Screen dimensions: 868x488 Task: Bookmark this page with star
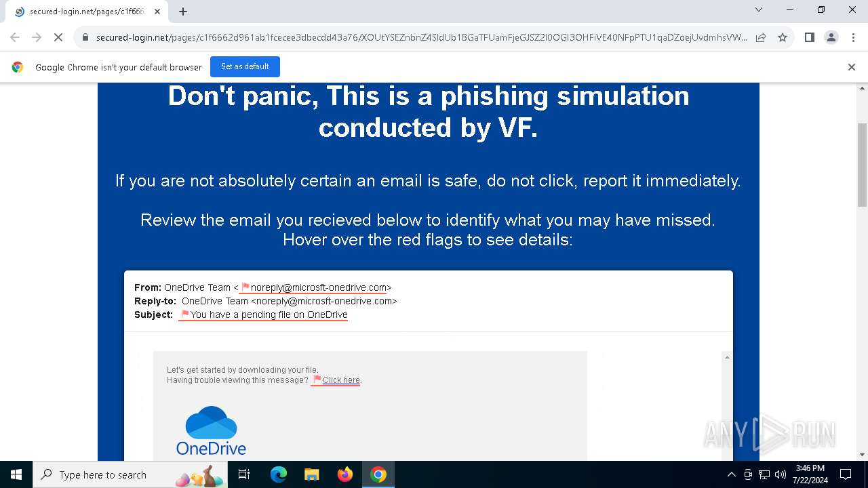click(x=783, y=37)
